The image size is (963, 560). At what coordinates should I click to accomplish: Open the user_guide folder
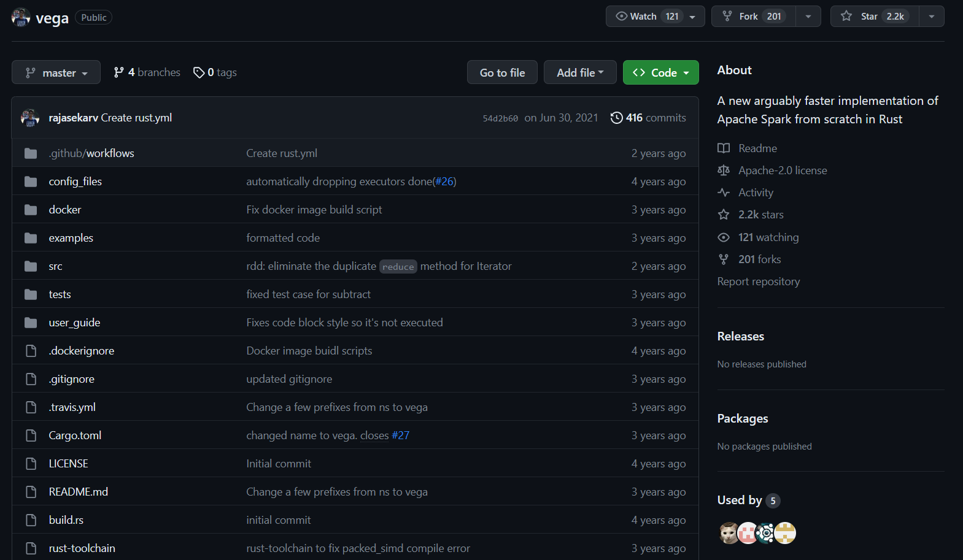[74, 323]
